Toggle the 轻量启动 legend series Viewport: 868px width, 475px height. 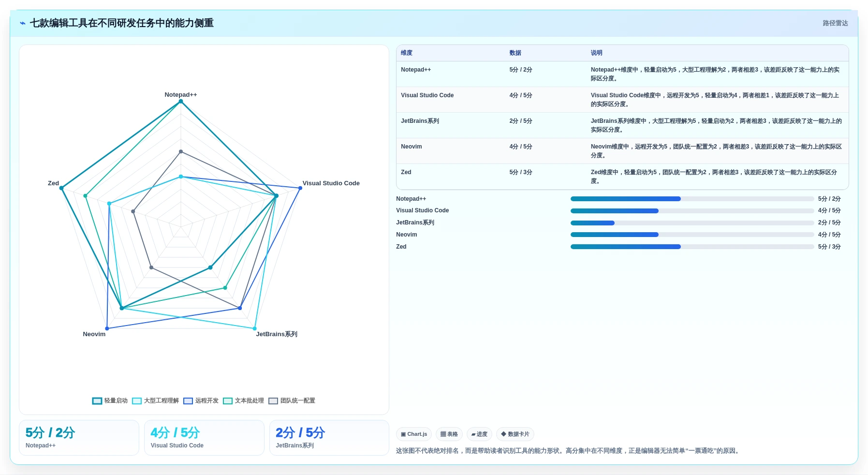pos(110,401)
